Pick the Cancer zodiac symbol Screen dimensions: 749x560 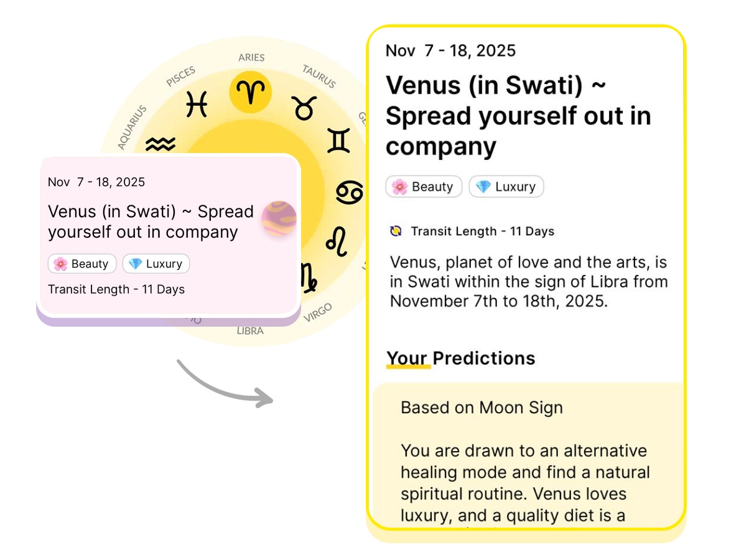point(350,192)
